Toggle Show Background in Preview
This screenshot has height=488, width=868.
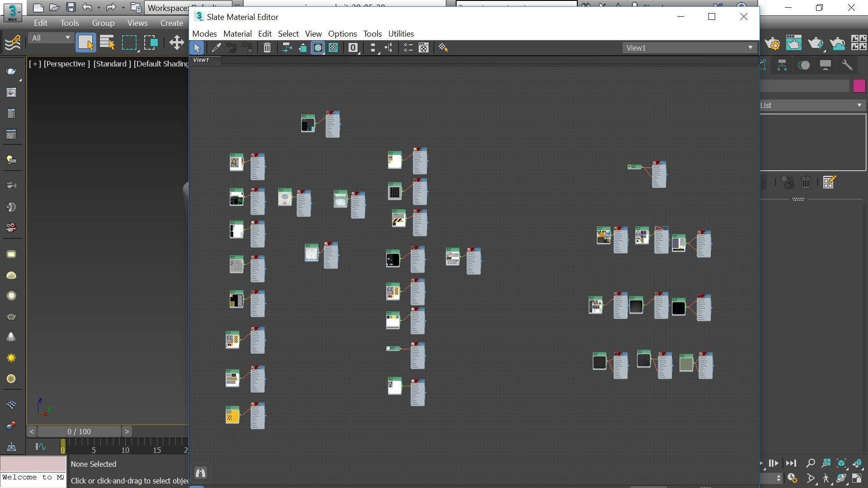coord(334,48)
